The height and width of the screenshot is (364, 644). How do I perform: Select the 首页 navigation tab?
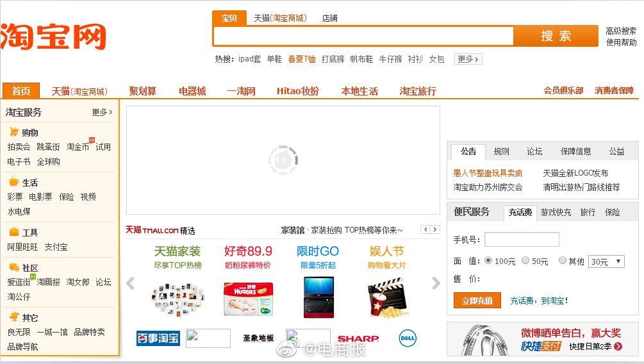click(x=21, y=91)
